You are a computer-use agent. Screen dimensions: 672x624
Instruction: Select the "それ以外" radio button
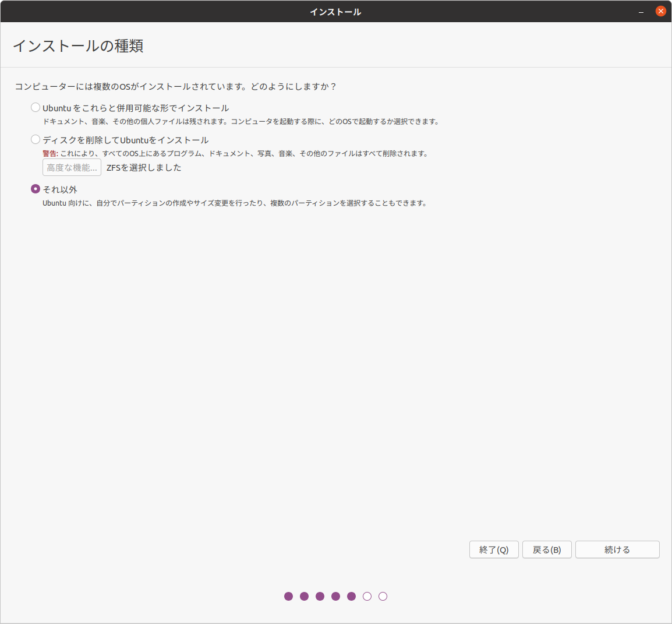pos(36,189)
